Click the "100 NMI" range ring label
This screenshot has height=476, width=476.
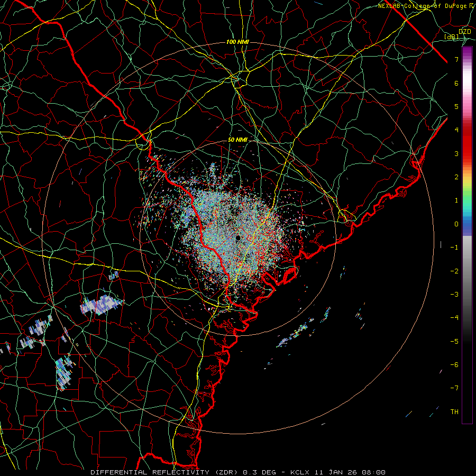pyautogui.click(x=237, y=42)
